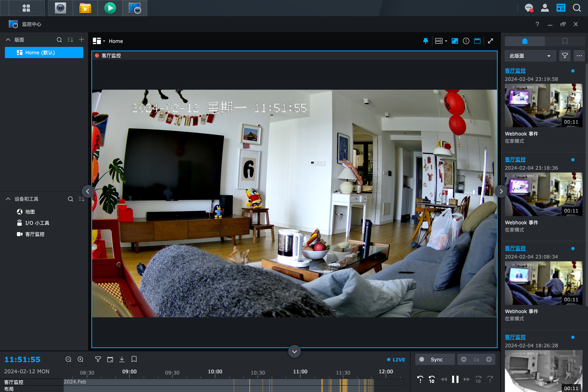The height and width of the screenshot is (392, 588).
Task: Toggle the picture-in-picture view icon
Action: [x=455, y=41]
